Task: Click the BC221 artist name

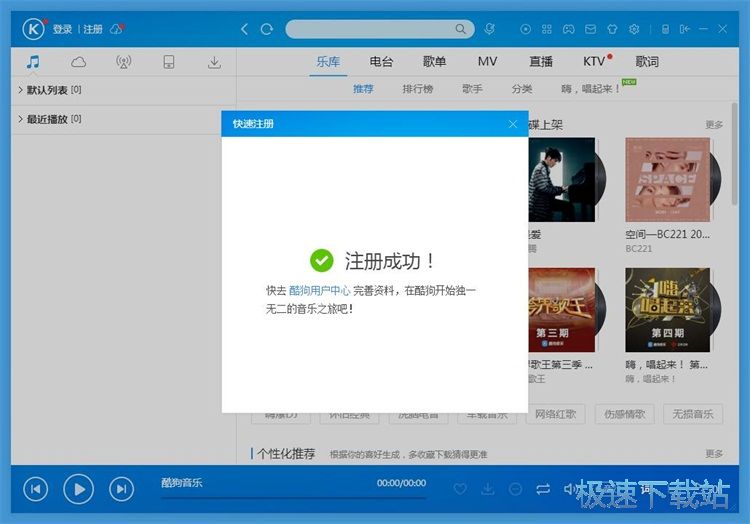Action: coord(639,249)
